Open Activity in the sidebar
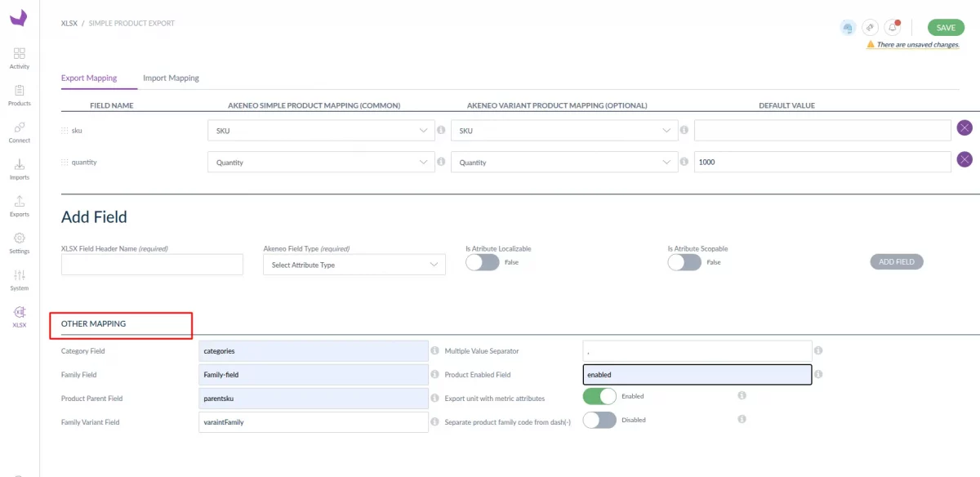 20,57
